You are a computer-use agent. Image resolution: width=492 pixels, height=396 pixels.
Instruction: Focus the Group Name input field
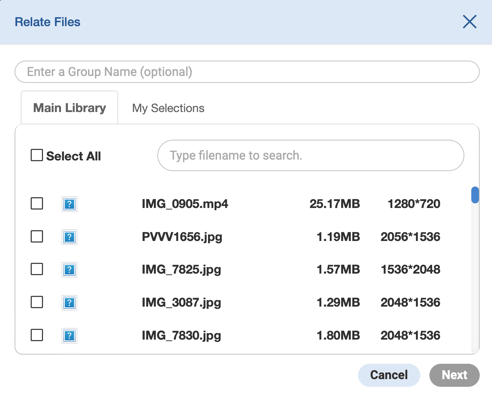tap(247, 72)
